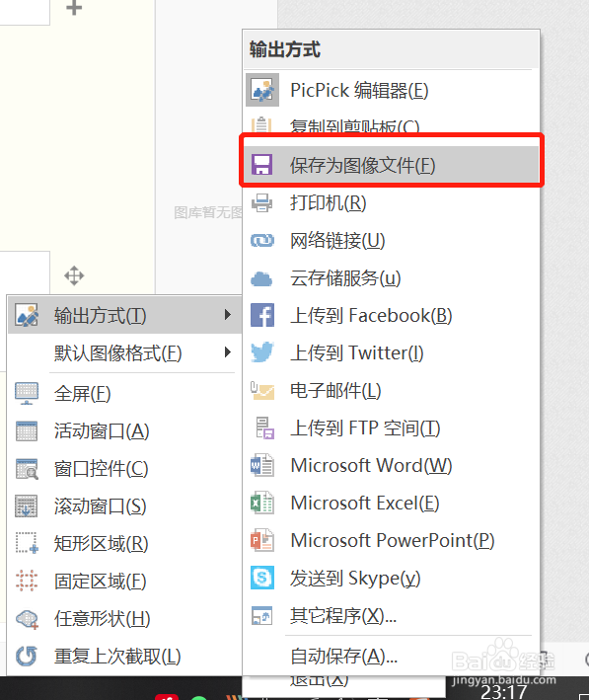Click the email envelope icon
Image resolution: width=589 pixels, height=700 pixels.
point(261,390)
